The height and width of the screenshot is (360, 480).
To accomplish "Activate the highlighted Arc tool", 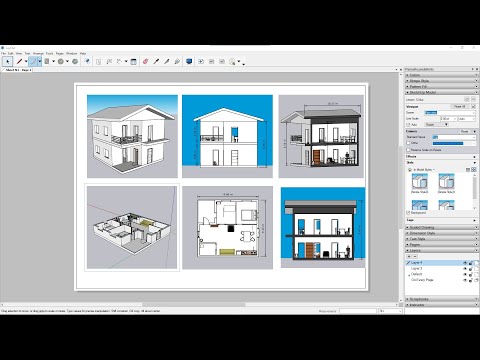I will pyautogui.click(x=32, y=61).
